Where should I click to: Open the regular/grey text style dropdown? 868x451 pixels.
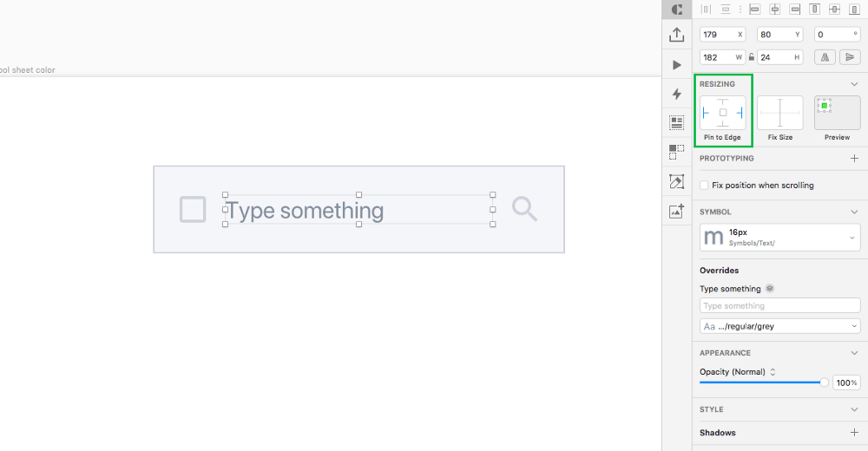(x=780, y=326)
